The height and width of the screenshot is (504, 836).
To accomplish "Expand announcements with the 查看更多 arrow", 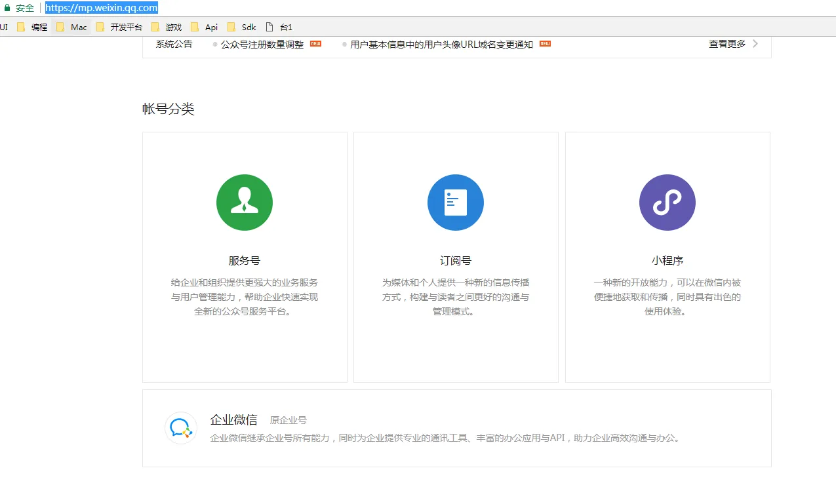I will pos(755,44).
